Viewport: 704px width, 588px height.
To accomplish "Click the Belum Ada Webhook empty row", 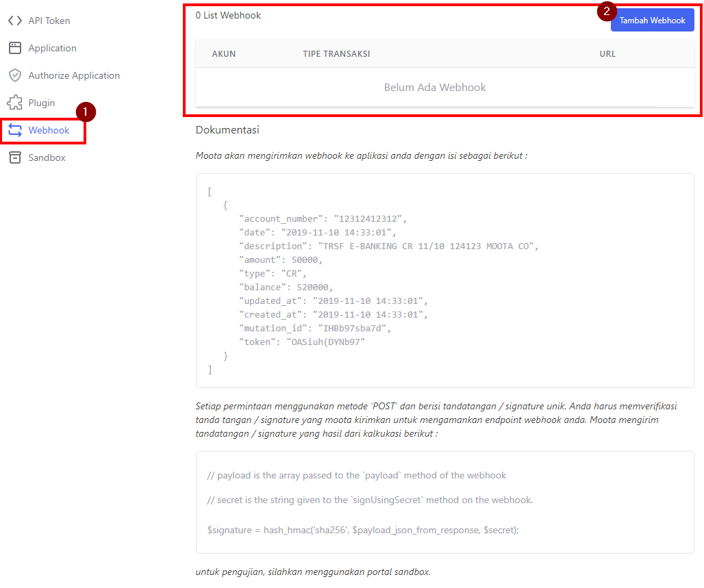I will point(435,88).
